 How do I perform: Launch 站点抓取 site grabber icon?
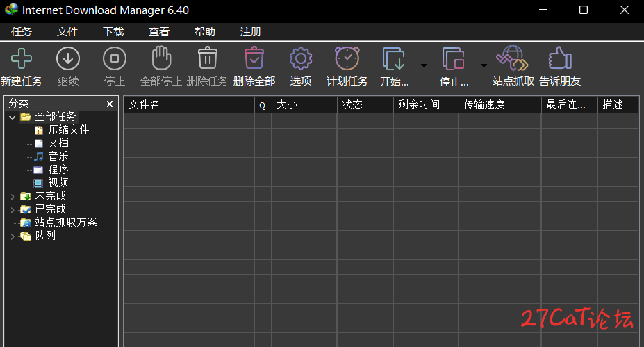[512, 58]
